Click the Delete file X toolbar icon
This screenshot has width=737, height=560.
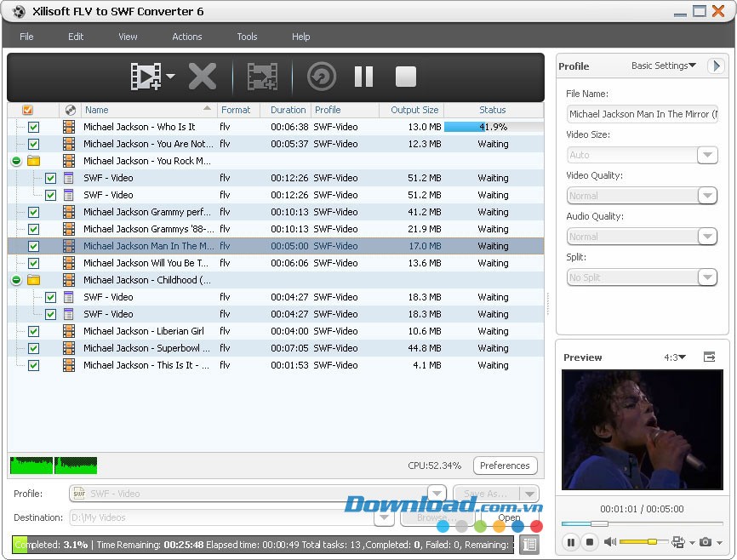203,75
